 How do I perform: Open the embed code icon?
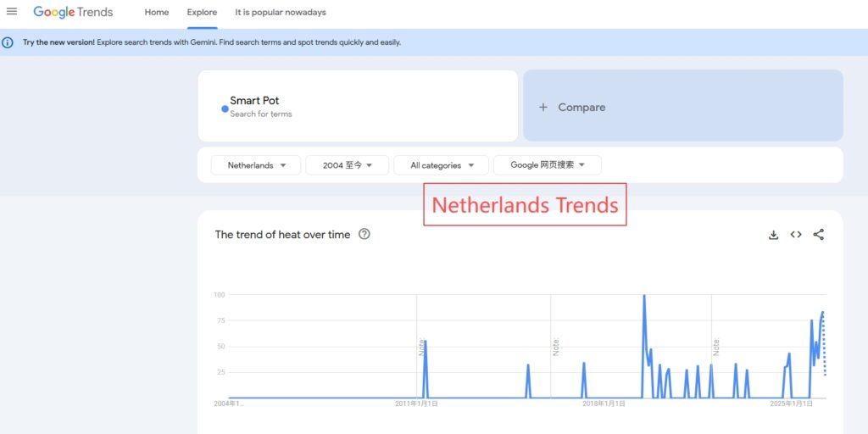[x=796, y=235]
